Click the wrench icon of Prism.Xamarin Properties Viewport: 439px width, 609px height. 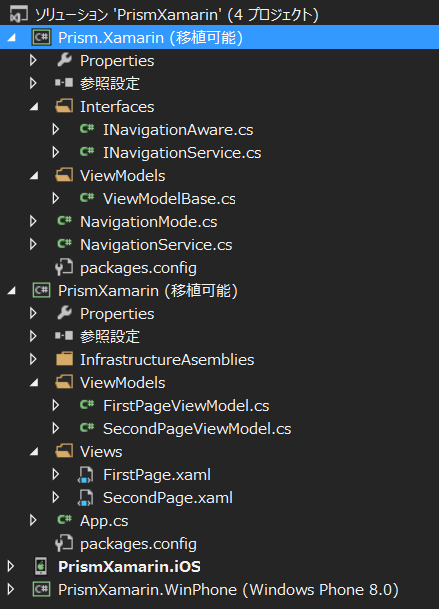64,60
